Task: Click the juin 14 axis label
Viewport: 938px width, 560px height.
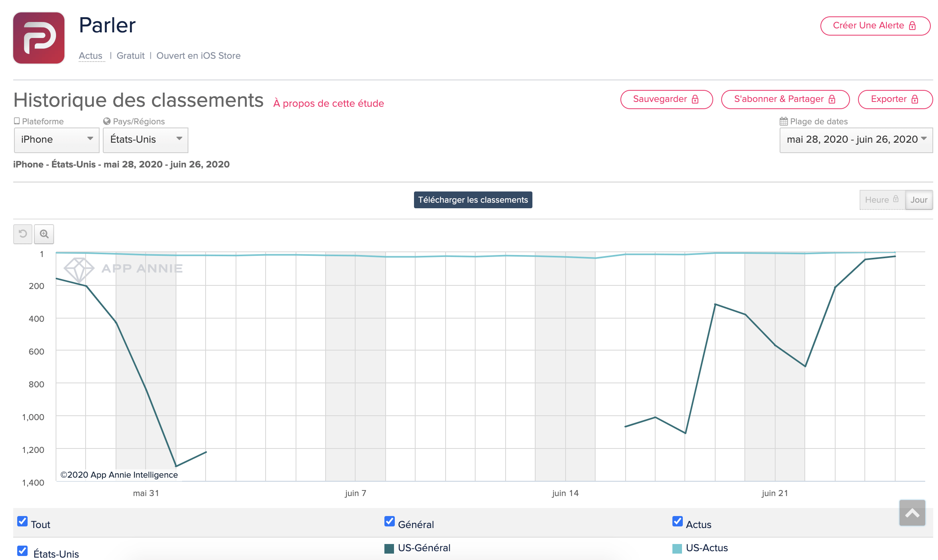Action: tap(565, 493)
